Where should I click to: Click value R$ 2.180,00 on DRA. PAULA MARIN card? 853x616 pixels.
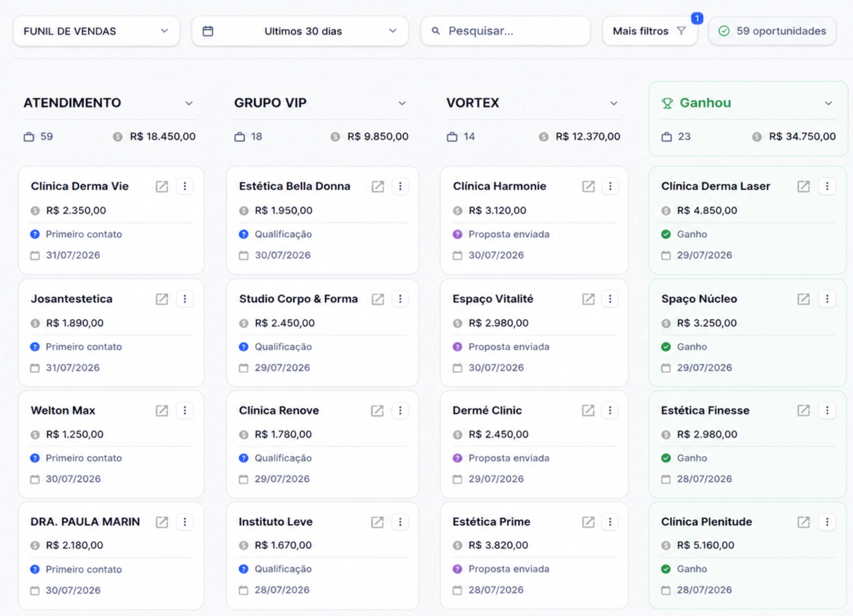(x=75, y=545)
